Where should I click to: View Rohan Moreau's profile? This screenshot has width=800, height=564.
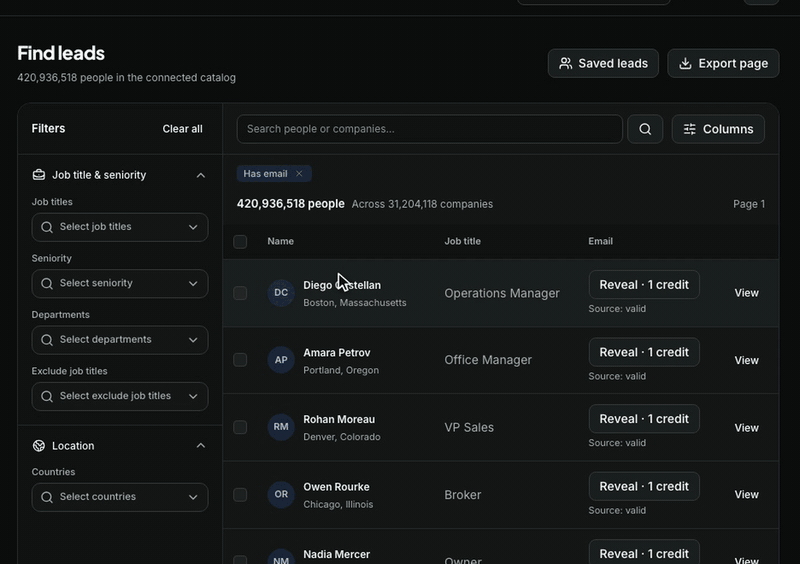[746, 428]
